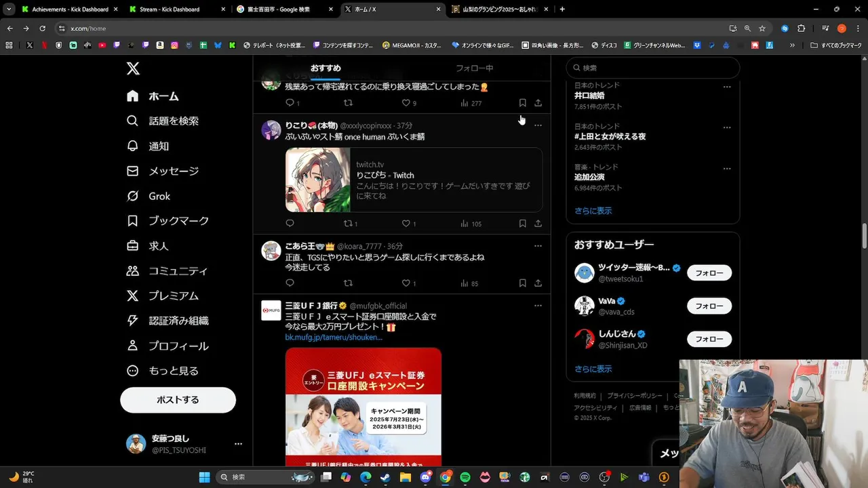Bookmark the top post with 277 views
The image size is (868, 488).
pyautogui.click(x=522, y=103)
